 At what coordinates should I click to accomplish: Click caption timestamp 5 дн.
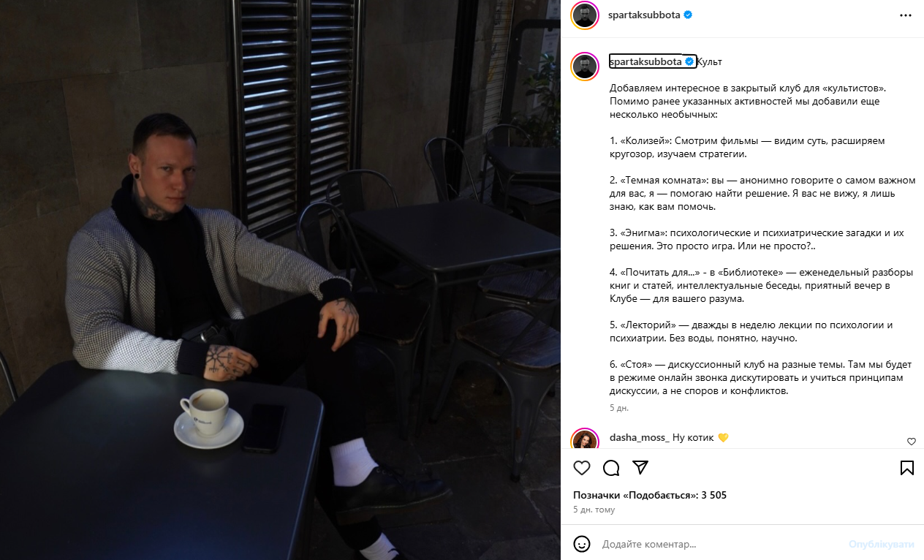click(x=619, y=408)
